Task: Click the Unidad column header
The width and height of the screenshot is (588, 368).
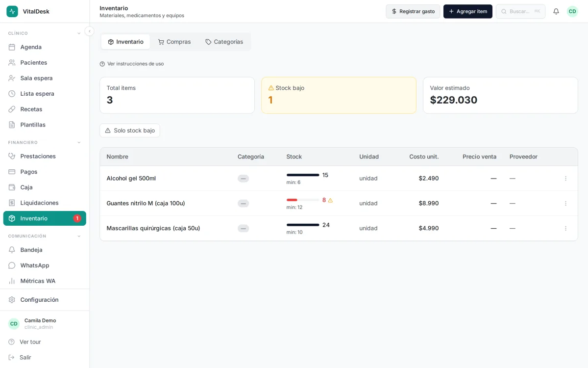Action: tap(369, 157)
